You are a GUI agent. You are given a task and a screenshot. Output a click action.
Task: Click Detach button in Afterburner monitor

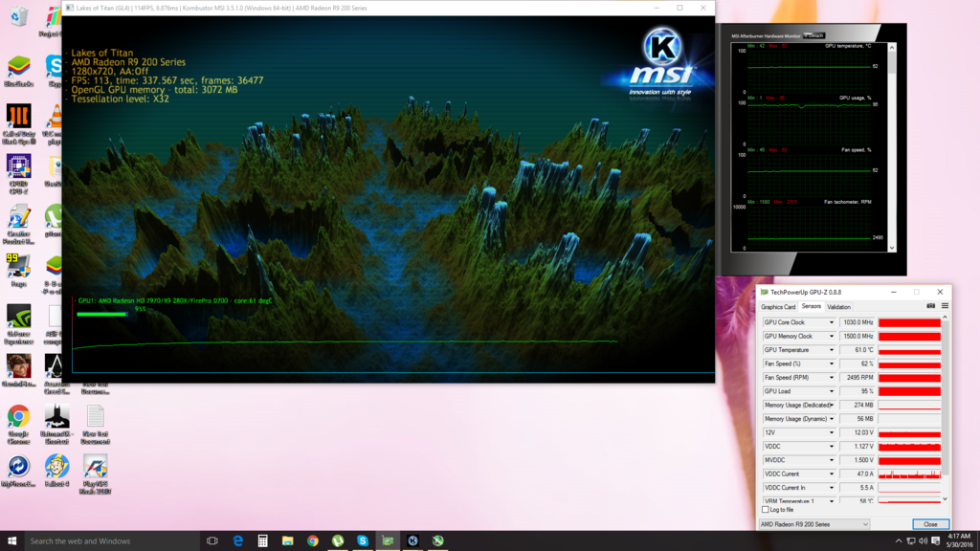(x=813, y=35)
